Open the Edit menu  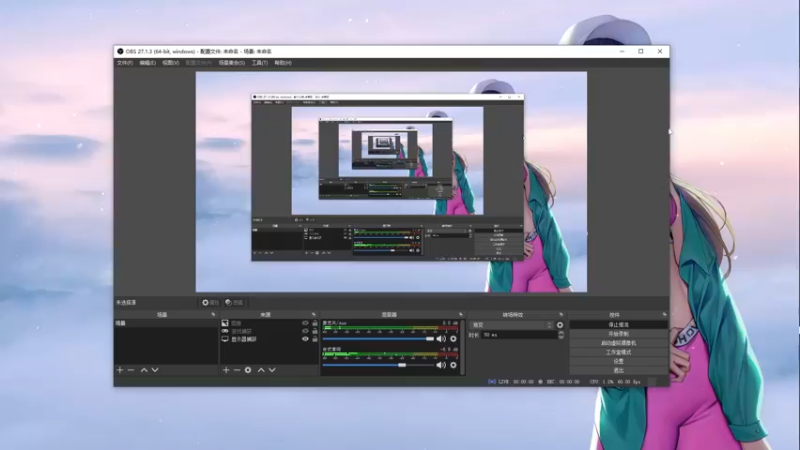pos(147,63)
